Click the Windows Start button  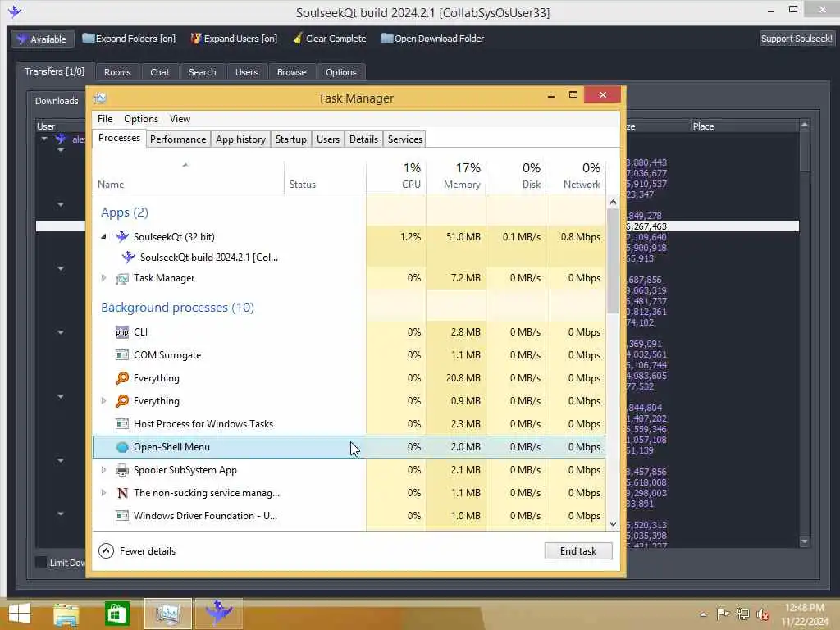20,614
